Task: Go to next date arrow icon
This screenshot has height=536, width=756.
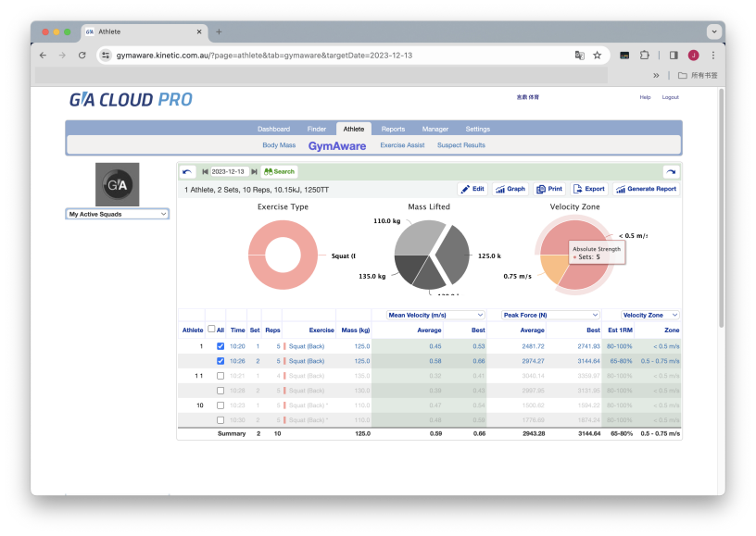Action: point(254,172)
